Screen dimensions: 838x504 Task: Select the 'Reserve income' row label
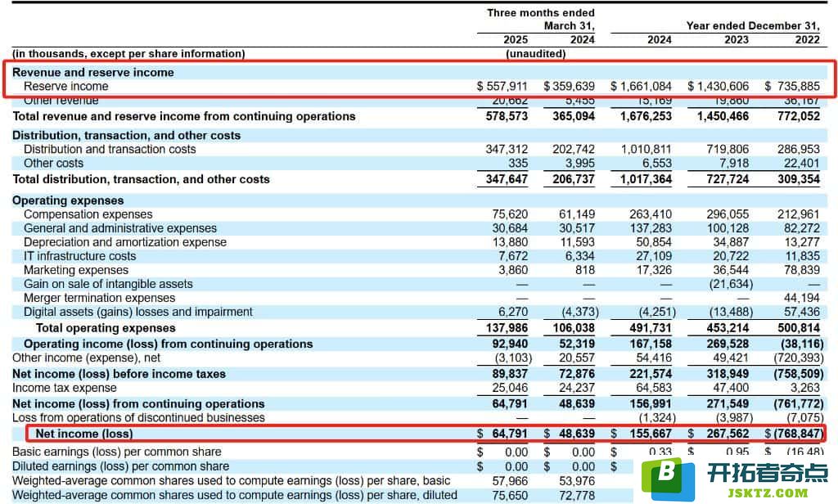pos(65,86)
